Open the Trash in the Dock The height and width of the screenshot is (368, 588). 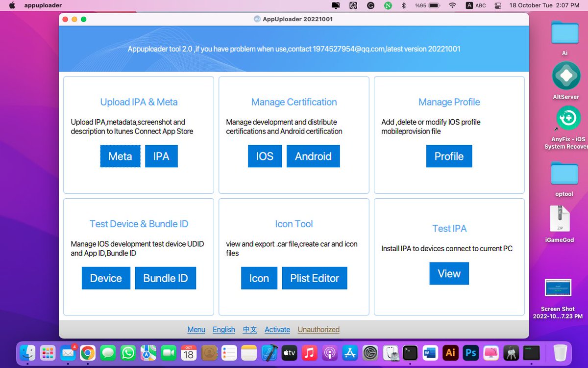[560, 352]
